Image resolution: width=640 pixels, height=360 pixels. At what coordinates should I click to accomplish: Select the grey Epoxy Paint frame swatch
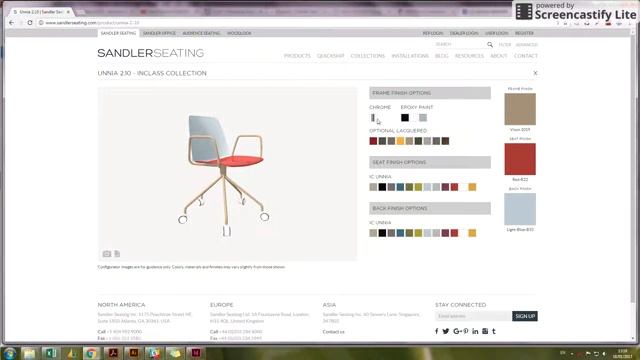point(423,118)
